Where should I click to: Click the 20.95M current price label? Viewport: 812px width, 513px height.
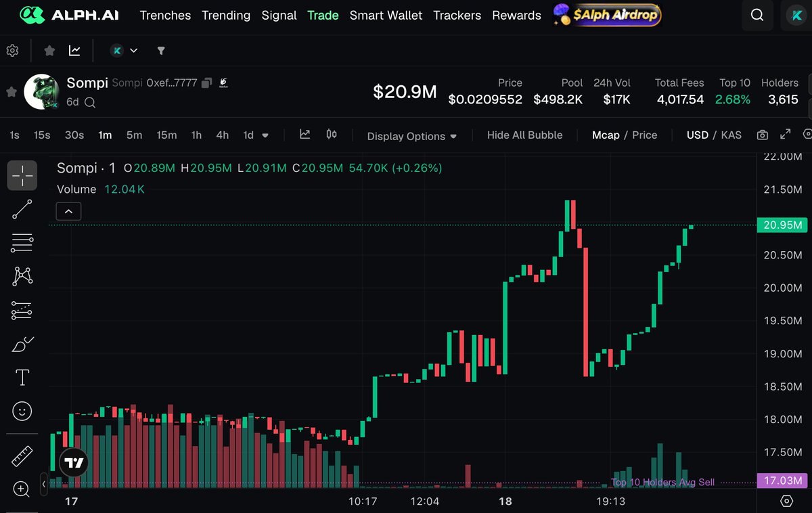pyautogui.click(x=782, y=225)
